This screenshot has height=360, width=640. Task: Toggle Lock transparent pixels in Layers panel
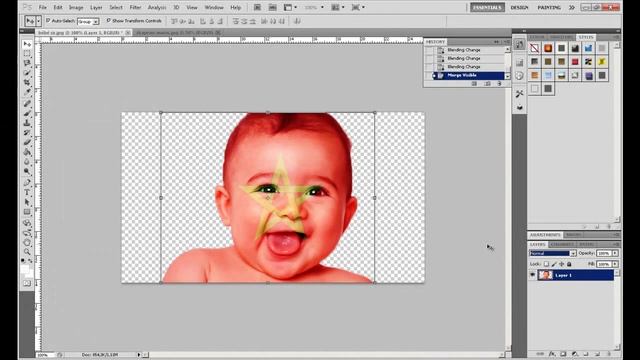point(546,264)
